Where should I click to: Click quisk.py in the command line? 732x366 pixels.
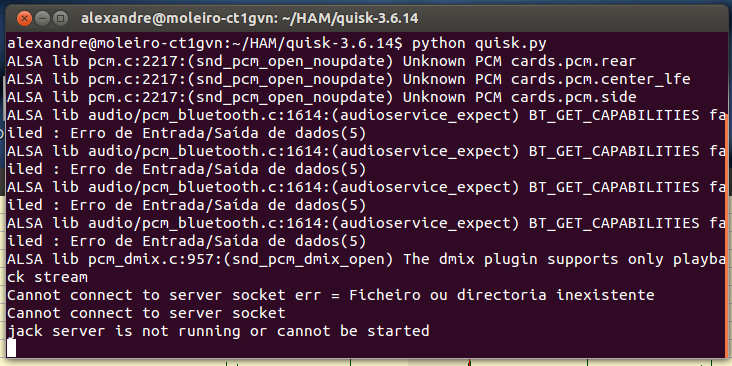click(x=510, y=44)
